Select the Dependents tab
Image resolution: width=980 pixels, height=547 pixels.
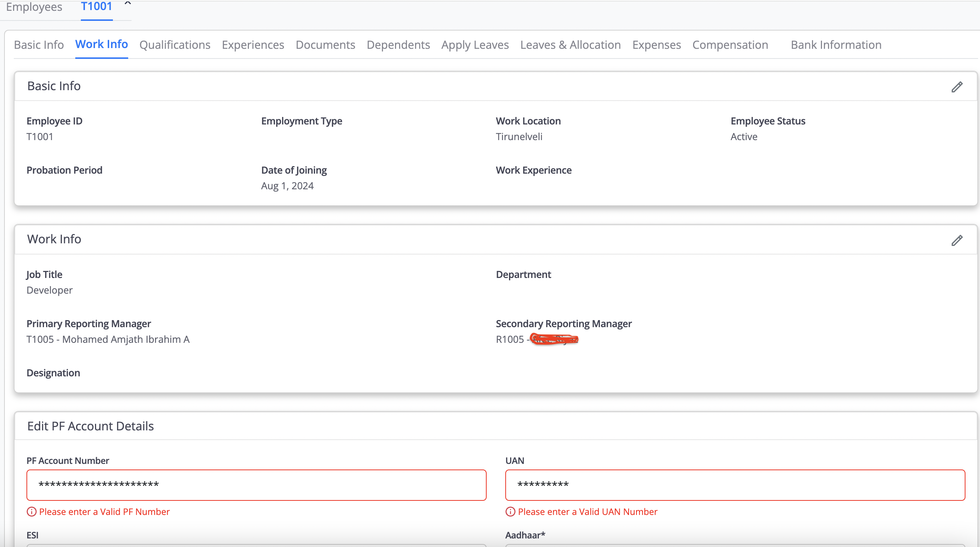(x=398, y=45)
